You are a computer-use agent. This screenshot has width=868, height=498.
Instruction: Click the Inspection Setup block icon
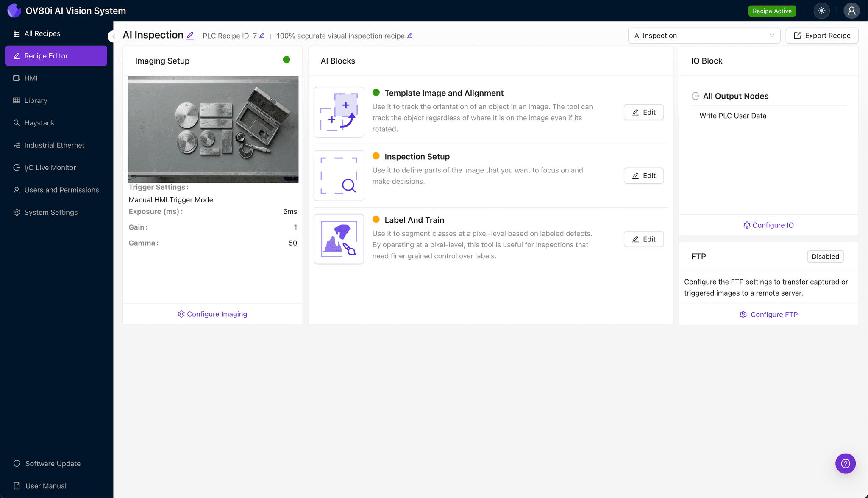[339, 176]
